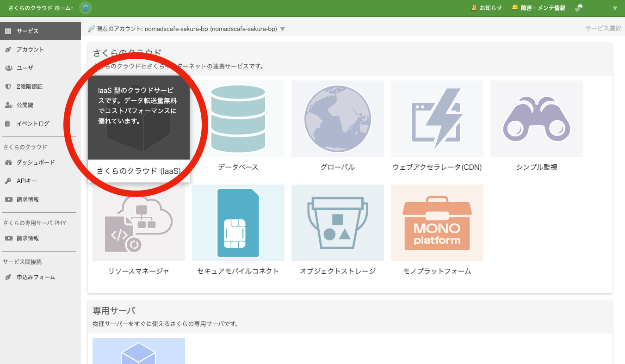
Task: Click the grid icon beside サービス
Action: point(8,31)
